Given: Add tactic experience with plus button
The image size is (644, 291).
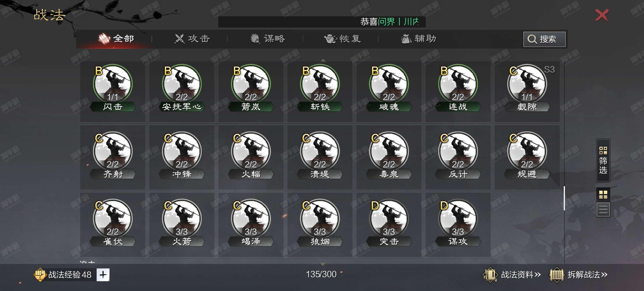Looking at the screenshot, I should (x=103, y=275).
